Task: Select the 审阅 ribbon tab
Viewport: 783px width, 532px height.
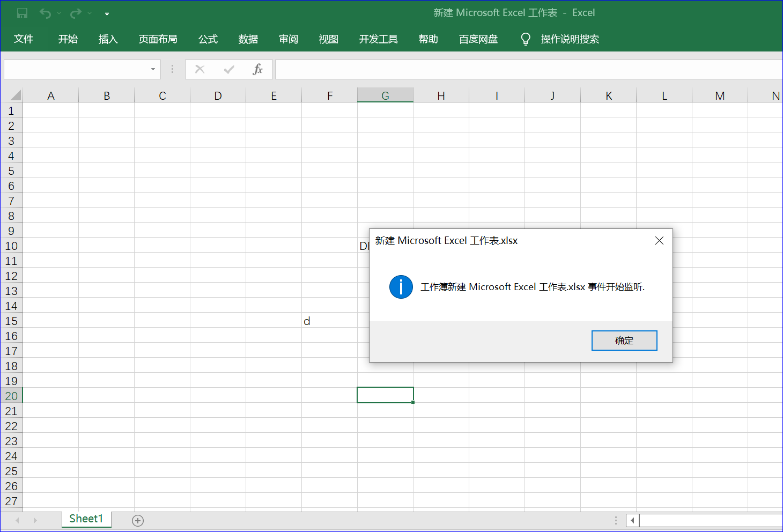Action: pos(289,39)
